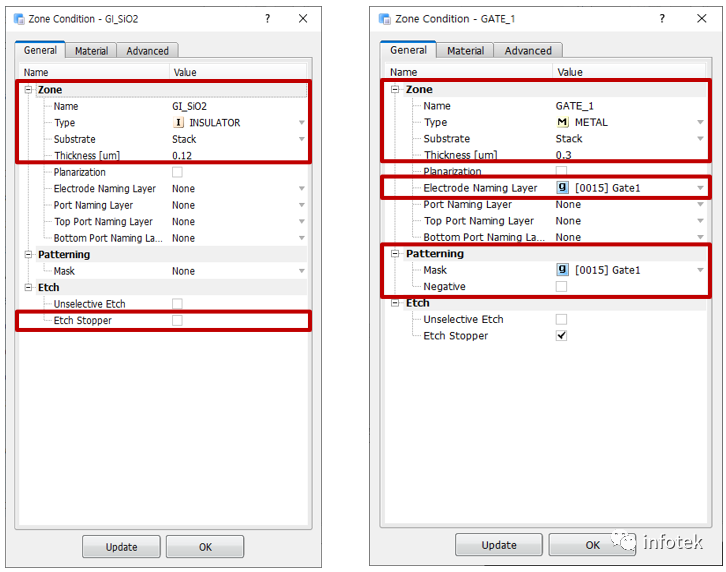This screenshot has height=572, width=726.
Task: Open Electrode Naming Layer dropdown in GI_SiO2 dialog
Action: click(301, 189)
